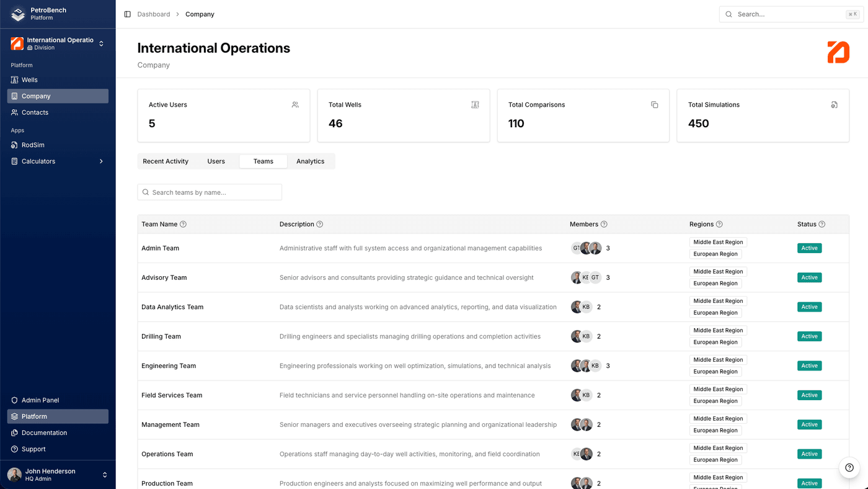Switch to the Analytics tab
Viewport: 868px width, 489px height.
310,161
